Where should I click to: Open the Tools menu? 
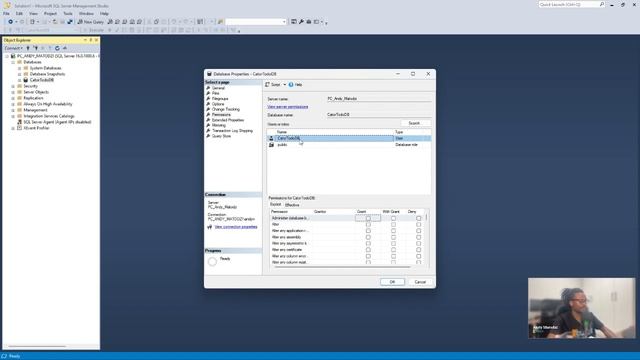[x=68, y=13]
